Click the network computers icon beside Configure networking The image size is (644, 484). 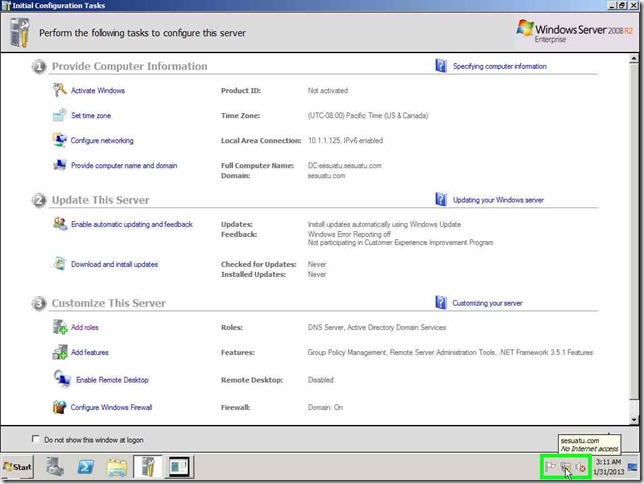pyautogui.click(x=59, y=140)
